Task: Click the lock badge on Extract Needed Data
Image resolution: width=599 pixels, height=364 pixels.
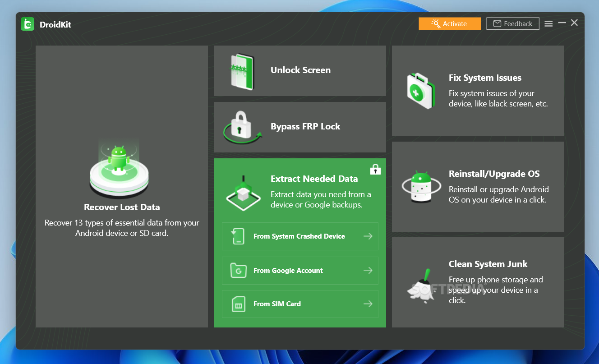Action: (375, 169)
